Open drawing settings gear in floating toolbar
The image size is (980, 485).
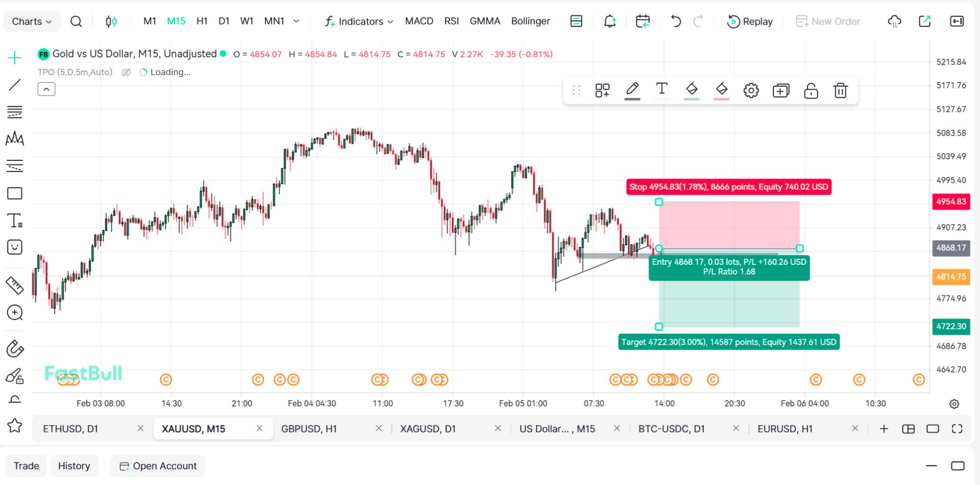click(751, 91)
